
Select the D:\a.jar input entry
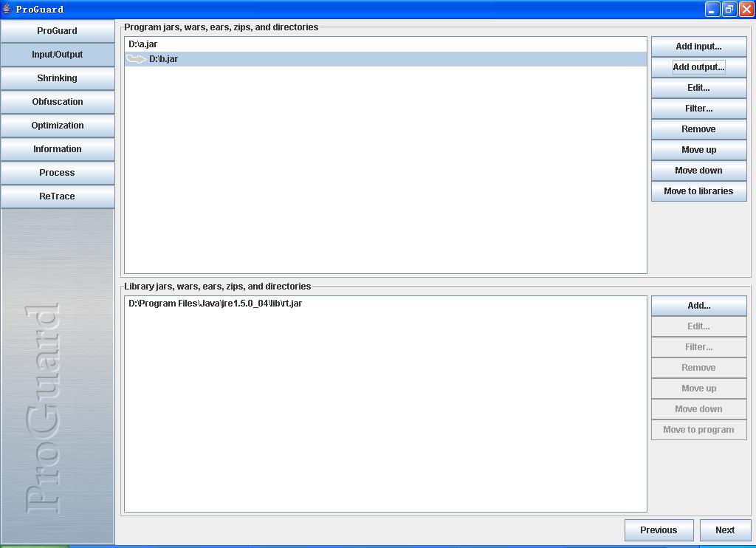[x=385, y=44]
